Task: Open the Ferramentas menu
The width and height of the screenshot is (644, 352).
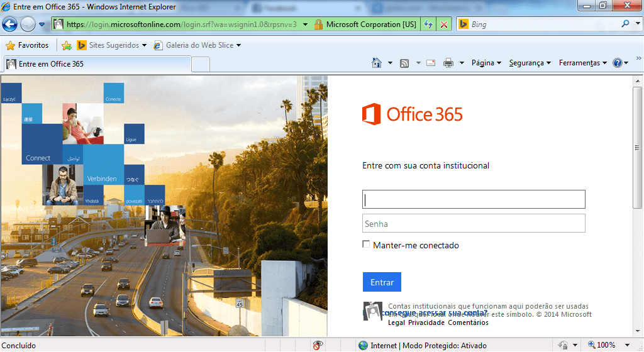Action: [582, 63]
